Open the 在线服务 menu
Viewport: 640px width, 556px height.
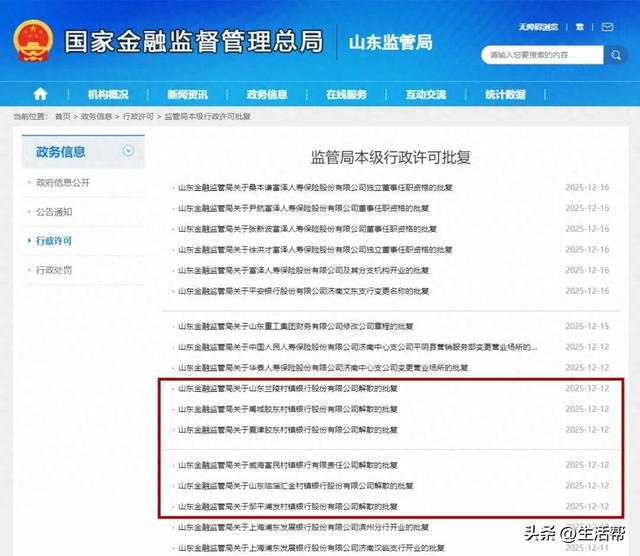[346, 95]
